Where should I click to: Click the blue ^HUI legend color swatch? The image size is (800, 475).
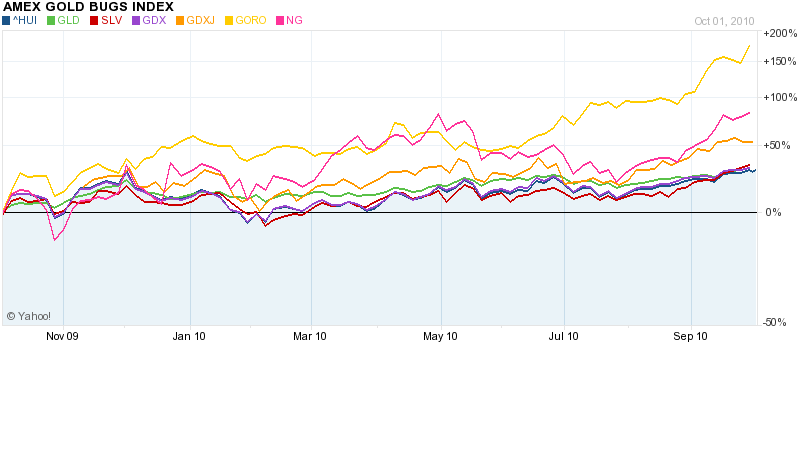[6, 21]
